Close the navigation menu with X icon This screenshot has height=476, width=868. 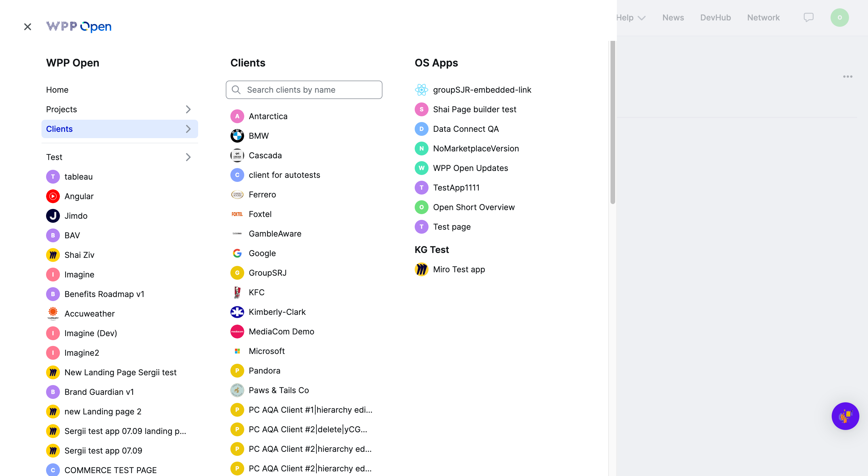[28, 26]
